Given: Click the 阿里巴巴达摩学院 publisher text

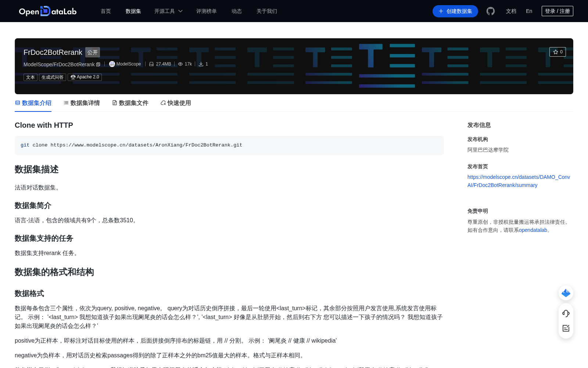Looking at the screenshot, I should (488, 150).
